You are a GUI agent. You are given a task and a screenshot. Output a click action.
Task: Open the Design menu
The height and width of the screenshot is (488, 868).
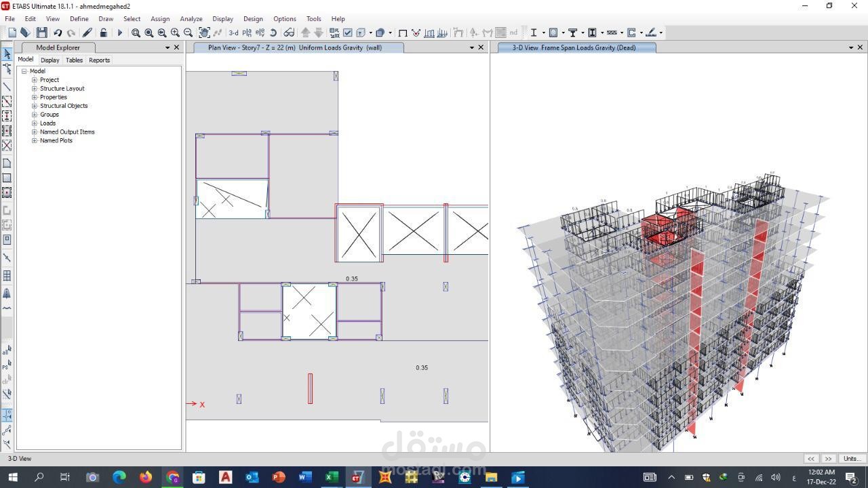click(x=253, y=19)
